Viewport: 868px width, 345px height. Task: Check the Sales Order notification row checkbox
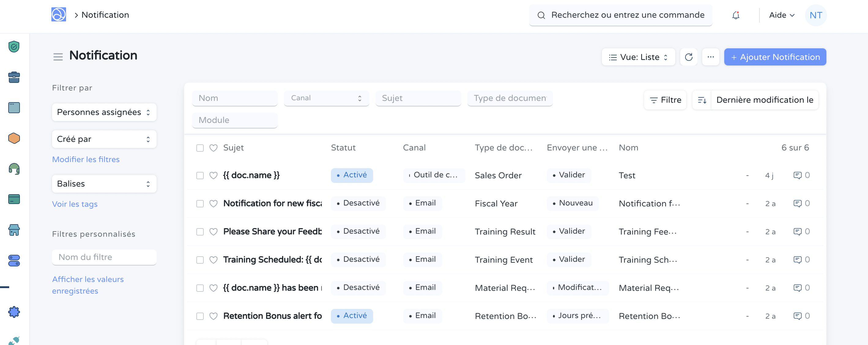(200, 176)
